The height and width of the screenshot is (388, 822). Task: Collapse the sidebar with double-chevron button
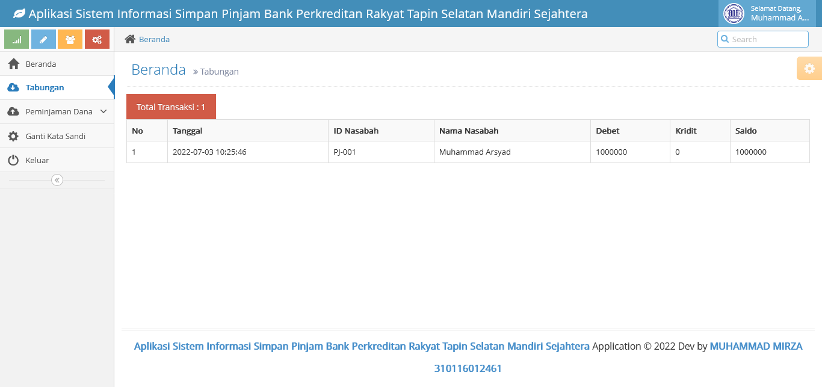[57, 180]
